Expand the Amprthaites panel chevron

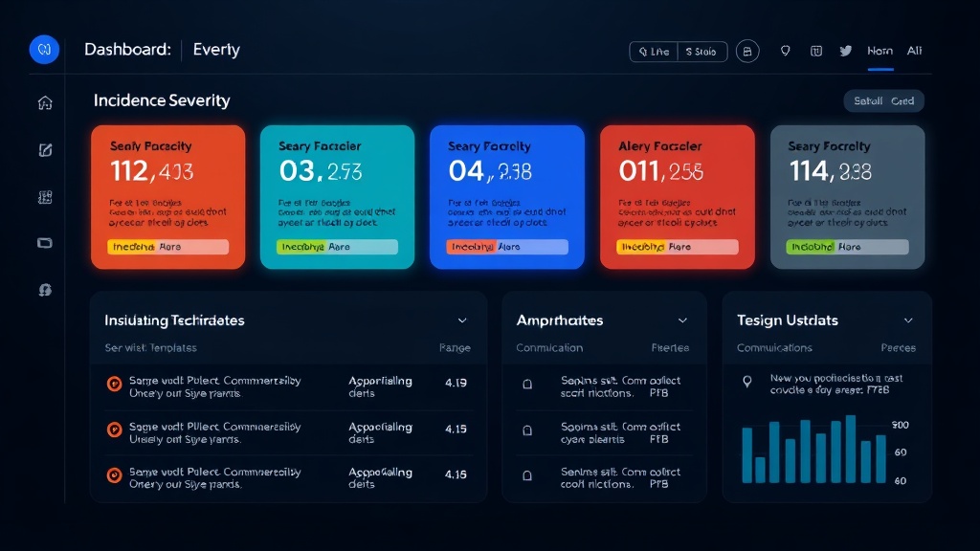click(683, 320)
